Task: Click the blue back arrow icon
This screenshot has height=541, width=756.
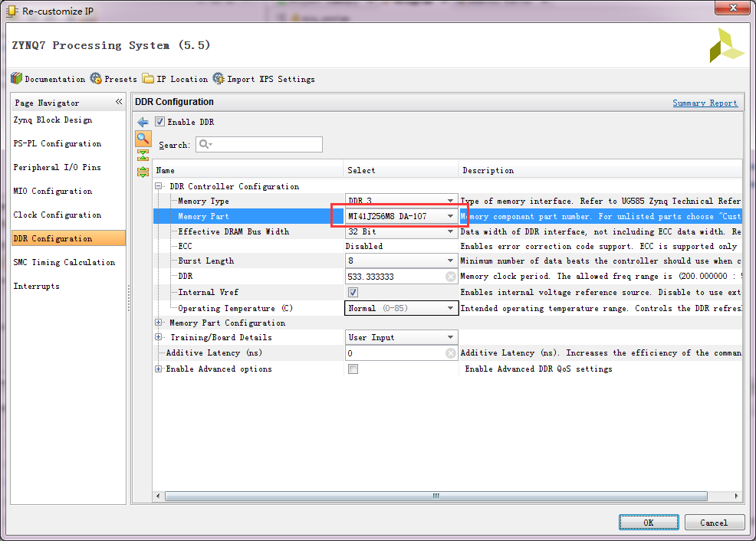Action: (x=143, y=123)
